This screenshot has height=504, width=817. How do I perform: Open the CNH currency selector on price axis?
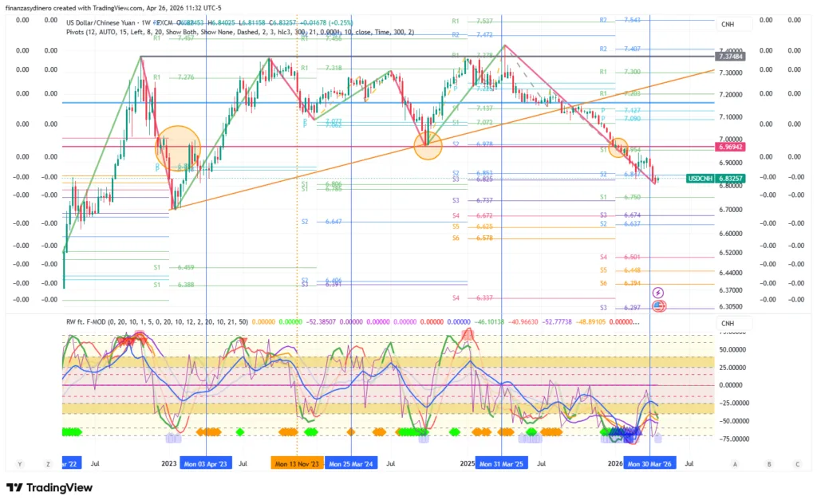pos(727,24)
